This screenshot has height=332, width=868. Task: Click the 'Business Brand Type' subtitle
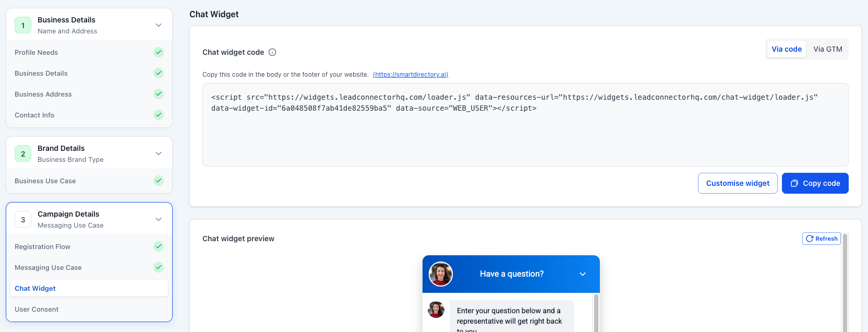[70, 160]
